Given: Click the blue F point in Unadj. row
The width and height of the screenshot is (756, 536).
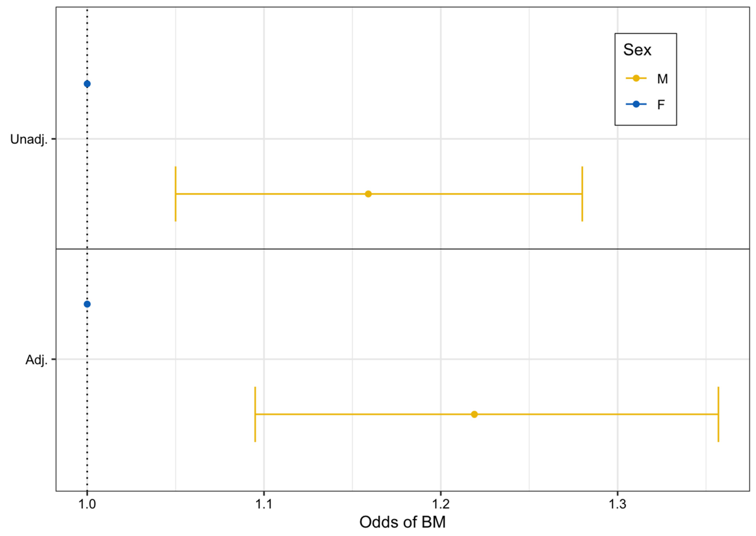Looking at the screenshot, I should 87,84.
